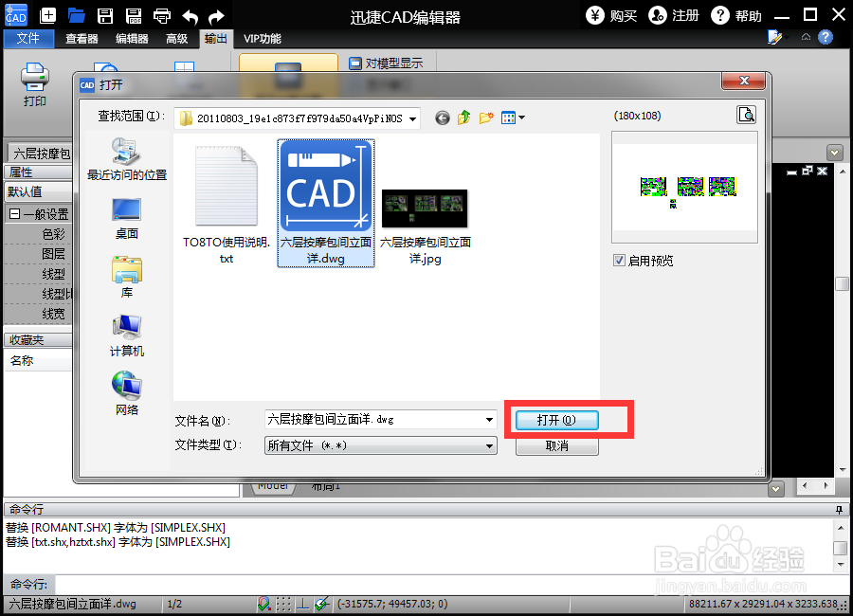853x616 pixels.
Task: Click the preview image in dialog
Action: click(684, 188)
